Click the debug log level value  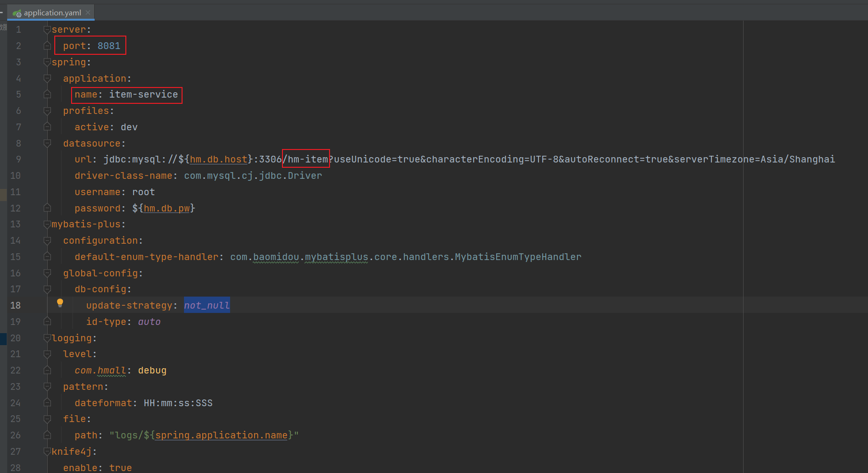click(x=152, y=371)
